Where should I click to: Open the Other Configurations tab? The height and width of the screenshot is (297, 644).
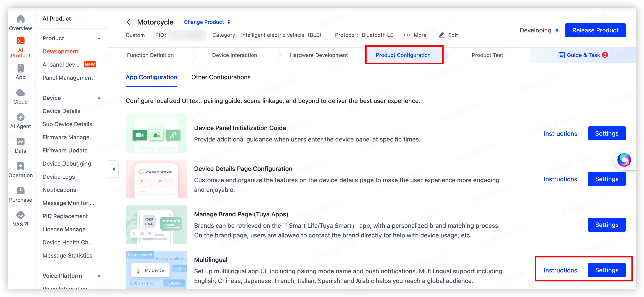pyautogui.click(x=221, y=77)
